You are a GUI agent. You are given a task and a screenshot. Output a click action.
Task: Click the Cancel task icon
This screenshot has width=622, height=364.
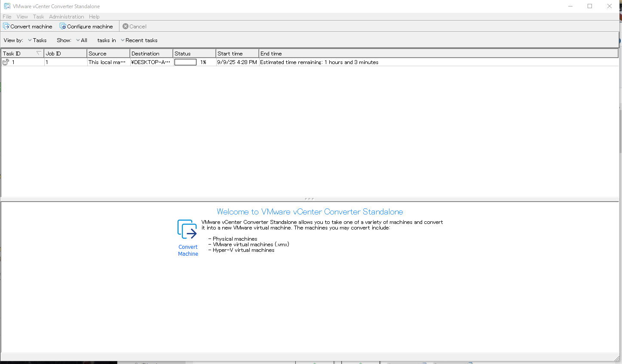click(x=126, y=26)
